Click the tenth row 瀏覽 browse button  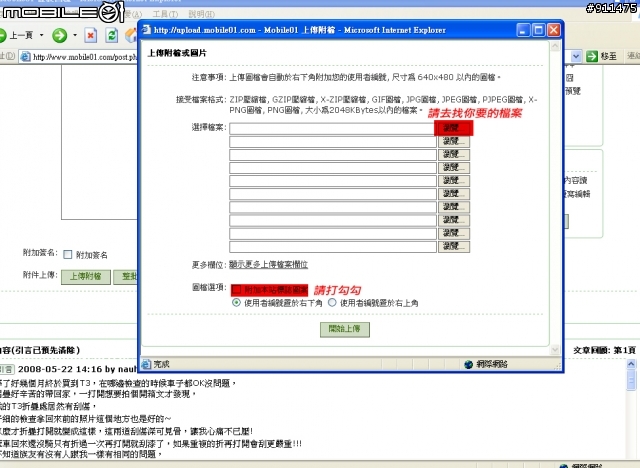[x=454, y=246]
